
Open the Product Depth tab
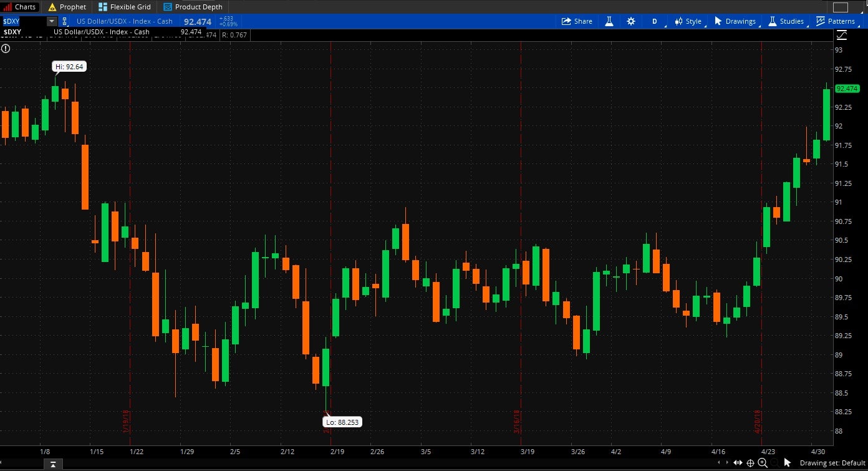[x=193, y=7]
